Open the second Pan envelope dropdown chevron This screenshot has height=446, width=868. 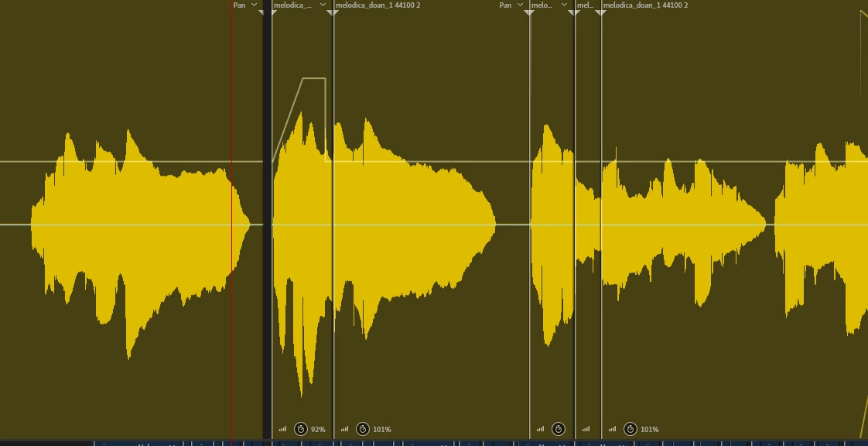click(520, 5)
